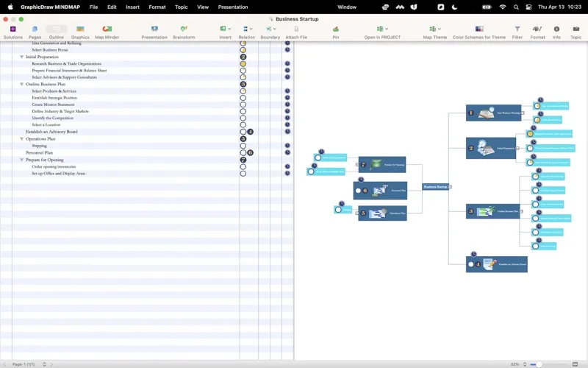Open the Edit menu
The width and height of the screenshot is (588, 368).
112,7
